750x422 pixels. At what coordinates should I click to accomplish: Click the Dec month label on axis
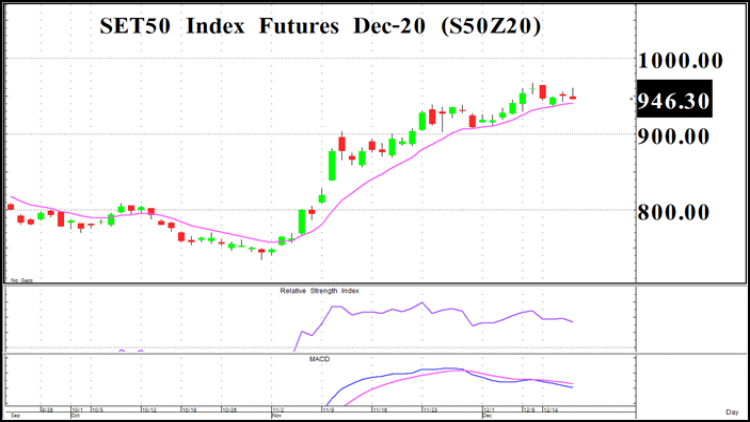tap(487, 416)
